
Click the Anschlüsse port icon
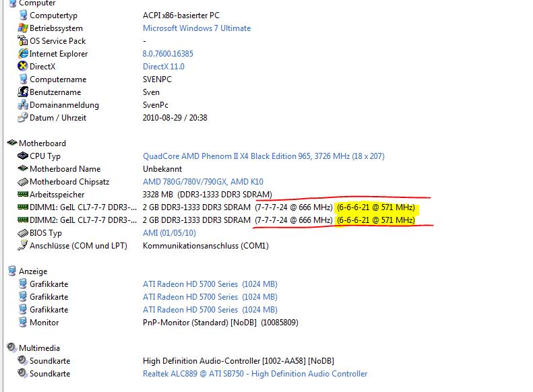click(22, 245)
